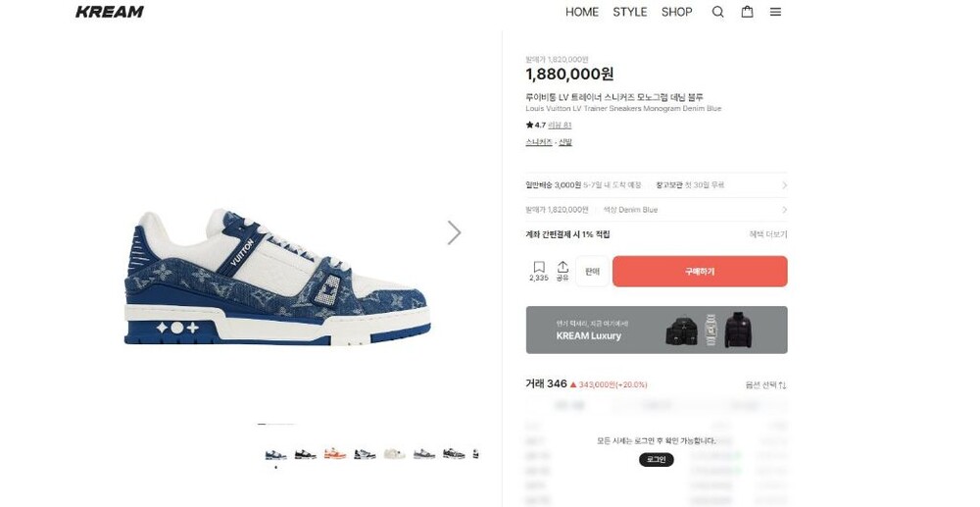Toggle the option sort arrows icon
Viewport: 980px width, 507px height.
(783, 385)
